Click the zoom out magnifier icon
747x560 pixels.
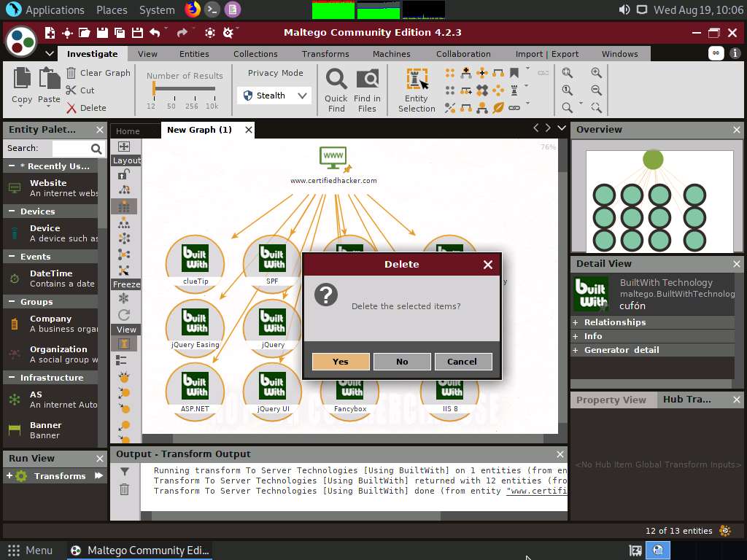click(x=596, y=90)
